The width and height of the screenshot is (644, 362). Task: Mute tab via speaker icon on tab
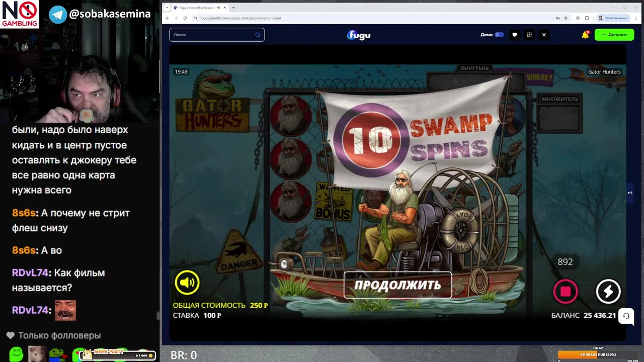pos(218,8)
